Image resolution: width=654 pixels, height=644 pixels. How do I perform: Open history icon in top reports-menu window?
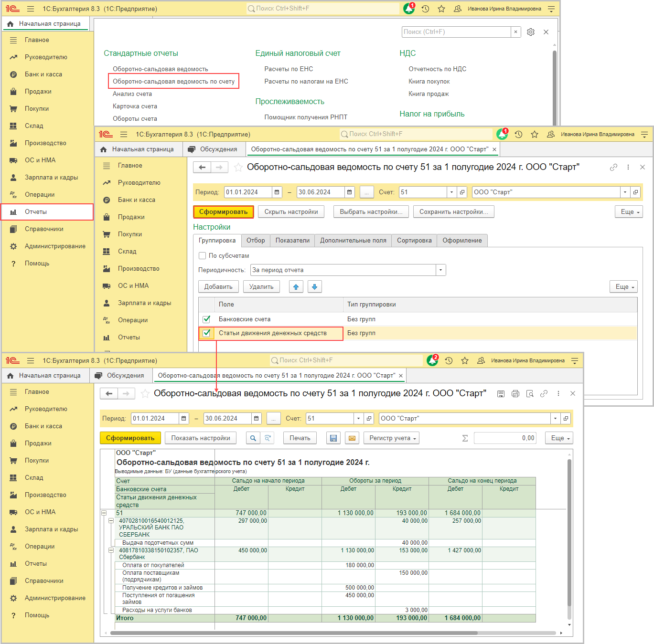pyautogui.click(x=425, y=9)
